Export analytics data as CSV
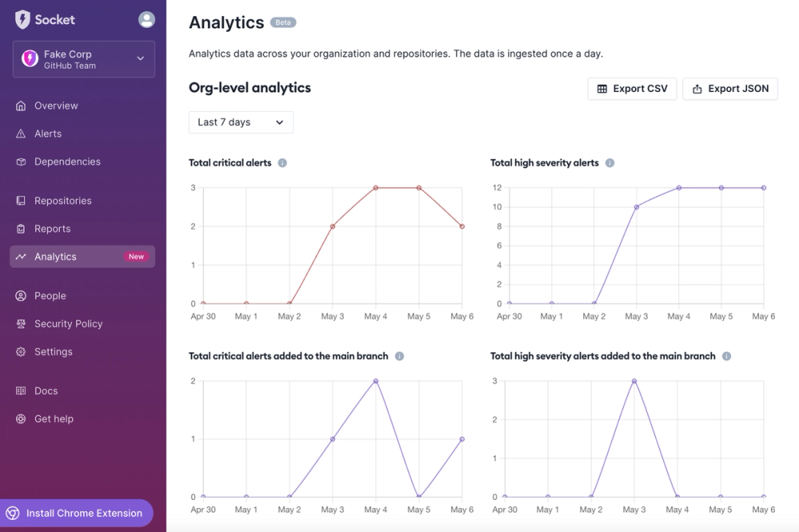 point(632,89)
